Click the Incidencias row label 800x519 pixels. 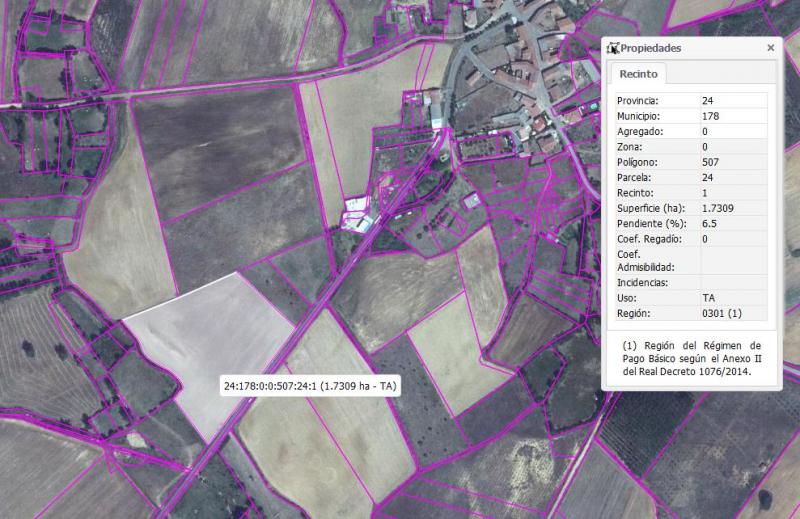643,283
